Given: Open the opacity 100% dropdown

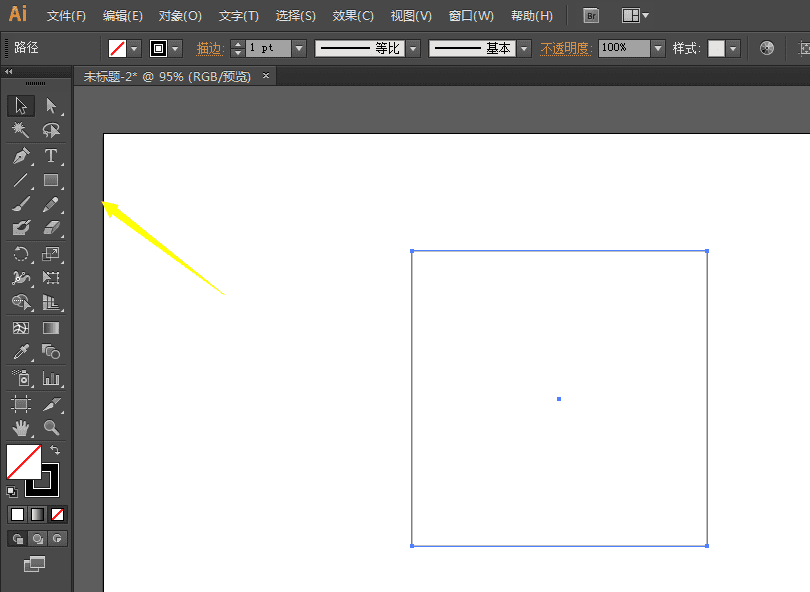Looking at the screenshot, I should (658, 49).
